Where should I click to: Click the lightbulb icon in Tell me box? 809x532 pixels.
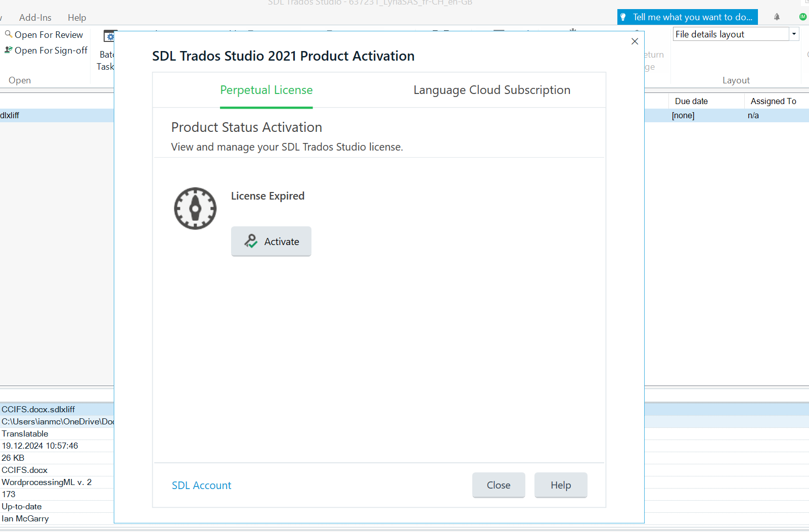click(623, 17)
